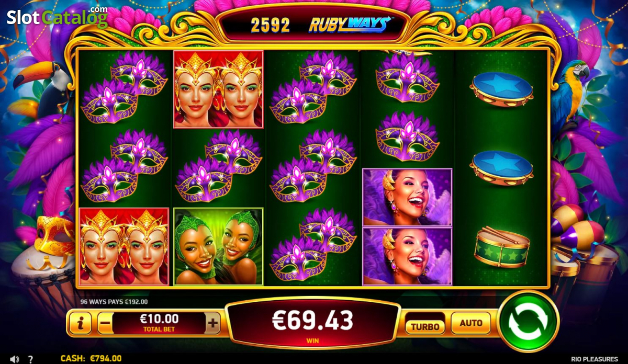Click the second blue tambourine symbol
Screen dimensions: 628x364
[x=501, y=168]
